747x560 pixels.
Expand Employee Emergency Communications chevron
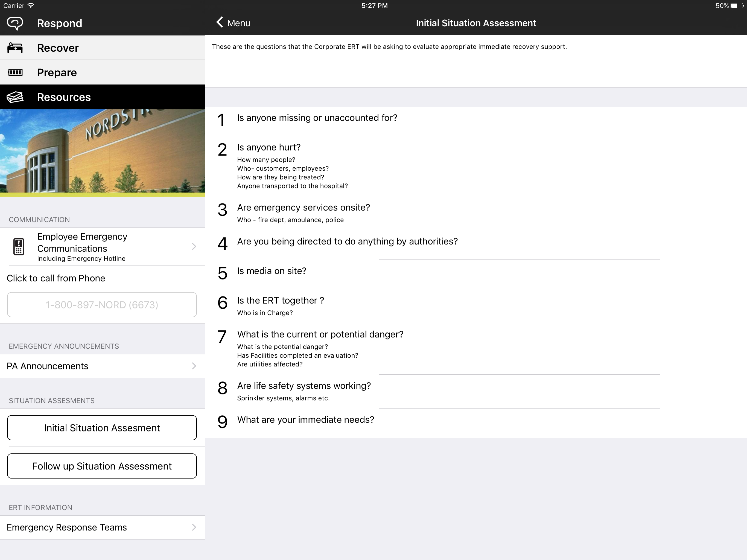[x=194, y=247]
